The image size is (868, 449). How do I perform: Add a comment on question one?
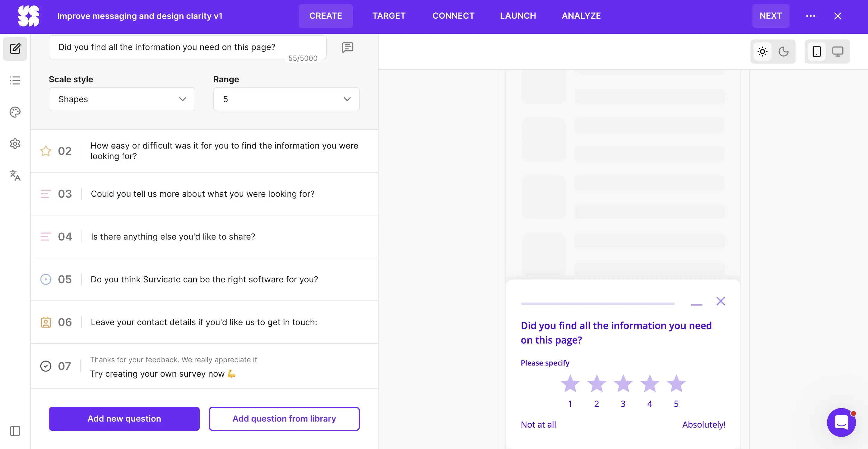click(x=348, y=47)
